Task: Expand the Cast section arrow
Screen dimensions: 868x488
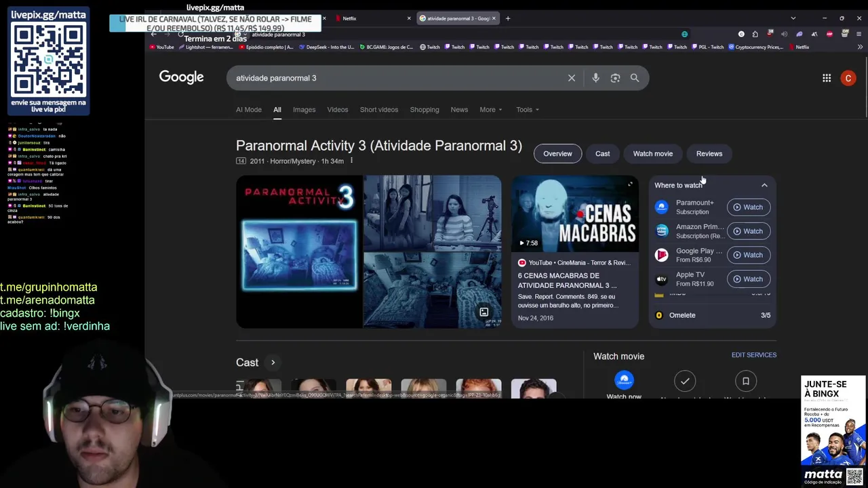Action: coord(273,363)
